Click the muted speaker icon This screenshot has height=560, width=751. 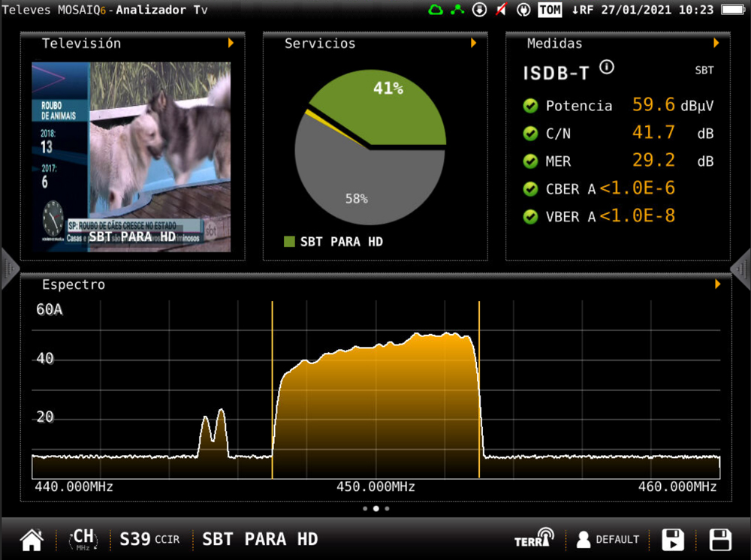click(501, 10)
